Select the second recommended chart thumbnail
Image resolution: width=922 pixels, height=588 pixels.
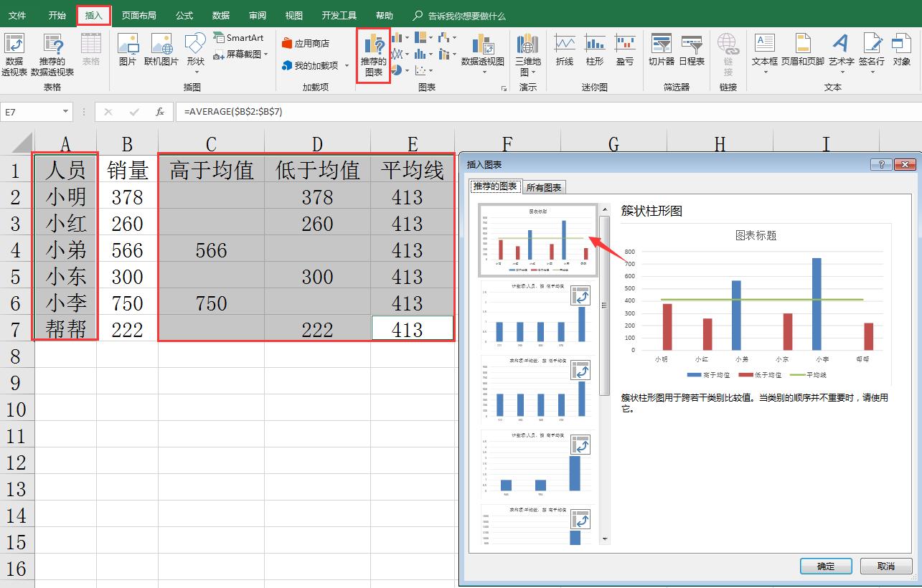click(537, 314)
